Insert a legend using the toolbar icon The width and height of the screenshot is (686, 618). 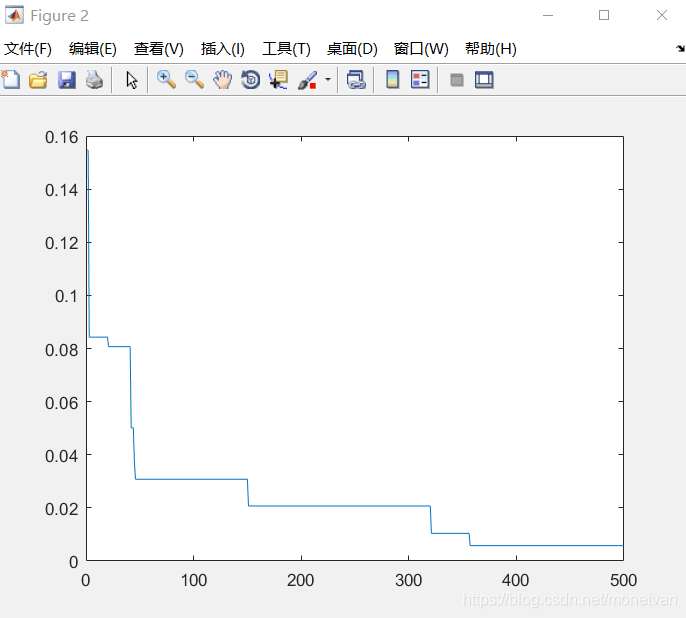(420, 80)
